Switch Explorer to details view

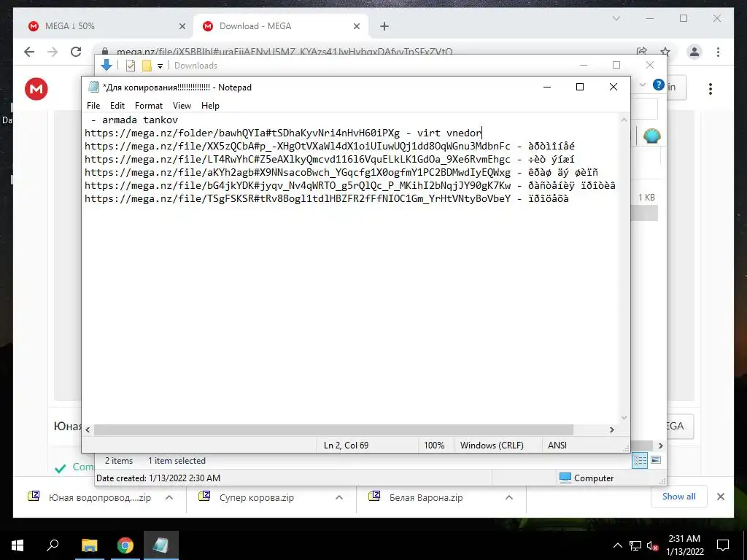coord(640,460)
